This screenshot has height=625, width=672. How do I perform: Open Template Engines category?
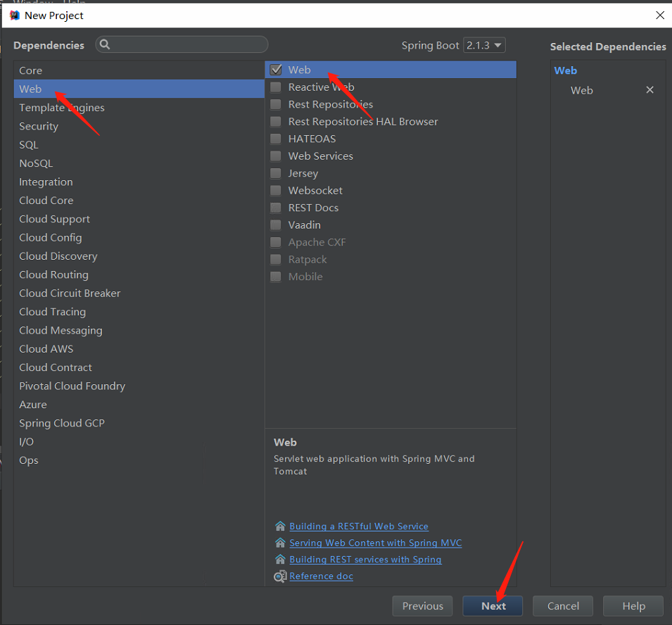click(x=139, y=108)
